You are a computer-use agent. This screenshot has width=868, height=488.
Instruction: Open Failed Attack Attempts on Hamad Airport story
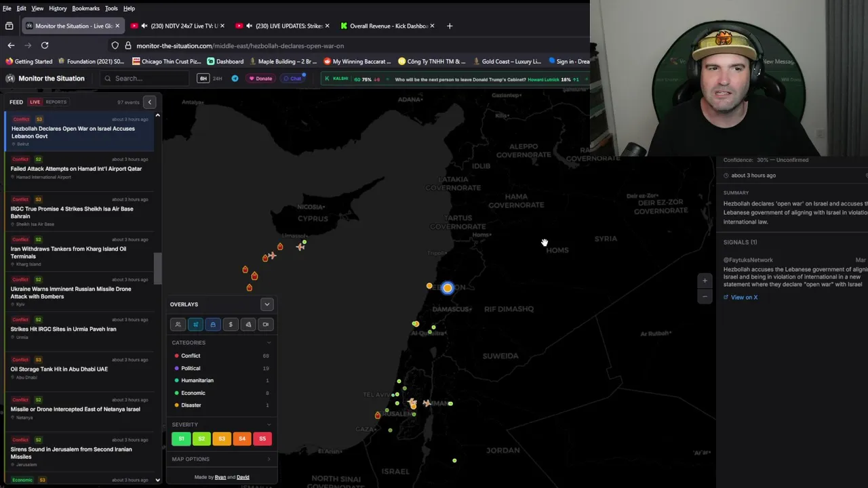tap(78, 169)
